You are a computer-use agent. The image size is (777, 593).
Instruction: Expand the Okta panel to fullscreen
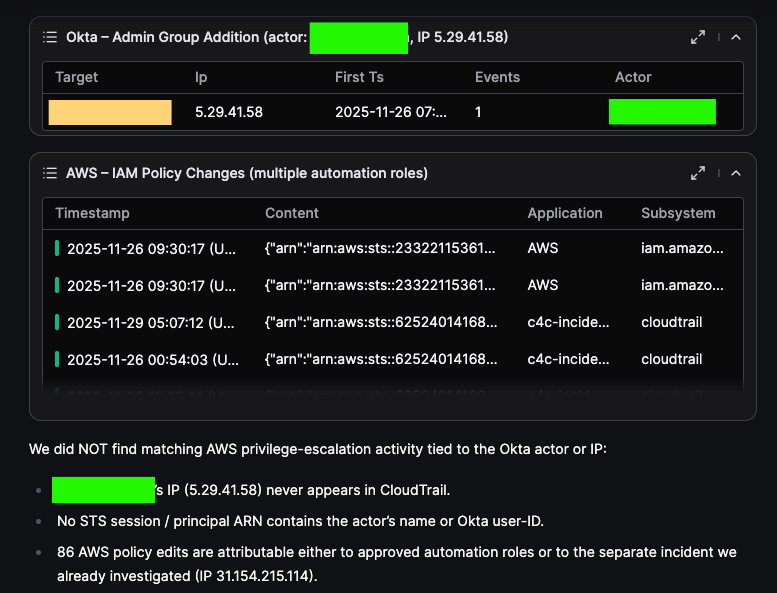click(698, 37)
